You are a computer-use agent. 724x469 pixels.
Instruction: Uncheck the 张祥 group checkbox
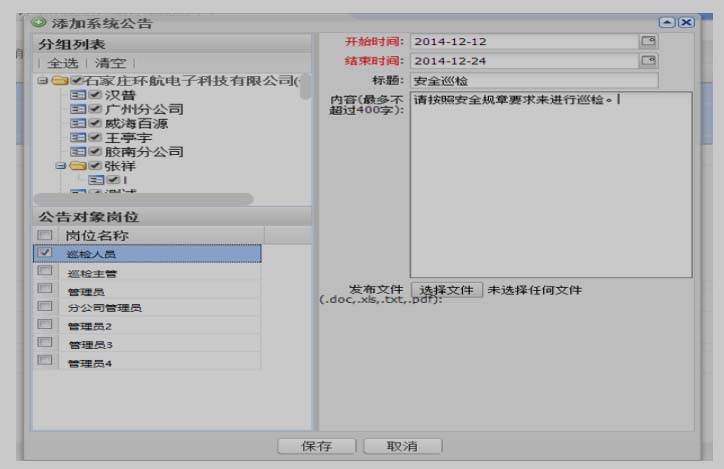(x=95, y=165)
